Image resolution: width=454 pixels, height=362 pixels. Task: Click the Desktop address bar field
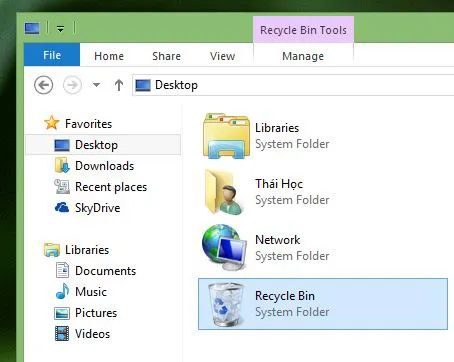point(293,85)
